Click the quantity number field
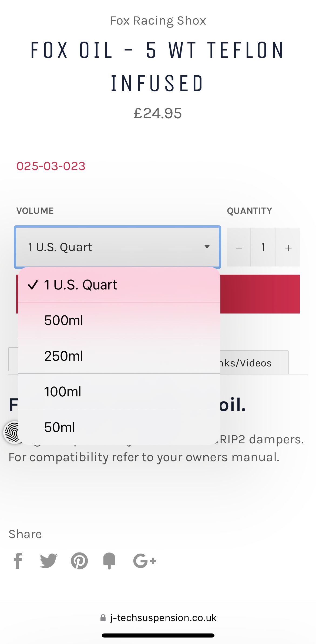This screenshot has height=644, width=316. [x=263, y=247]
